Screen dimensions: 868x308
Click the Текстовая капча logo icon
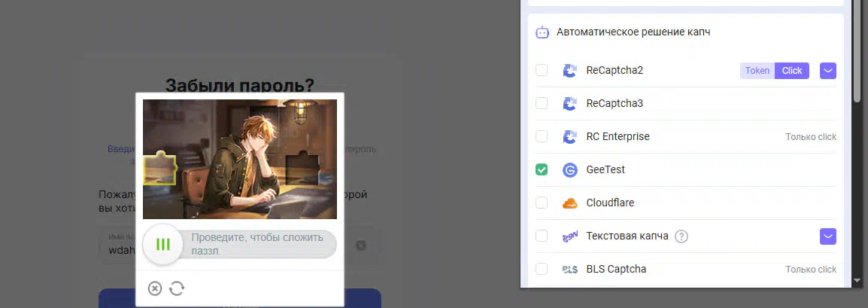coord(569,236)
